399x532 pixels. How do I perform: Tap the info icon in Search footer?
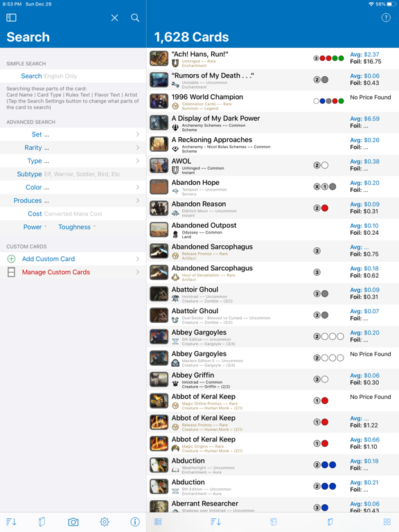pos(135,522)
